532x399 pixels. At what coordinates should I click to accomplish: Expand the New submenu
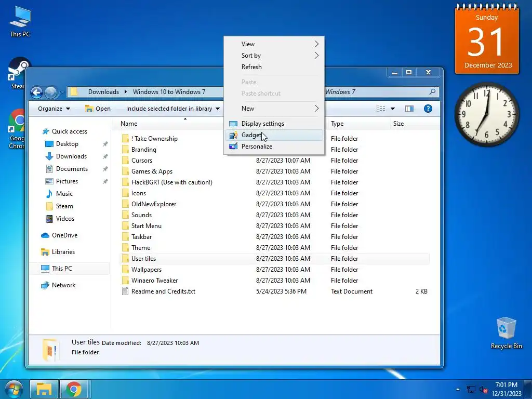point(274,109)
